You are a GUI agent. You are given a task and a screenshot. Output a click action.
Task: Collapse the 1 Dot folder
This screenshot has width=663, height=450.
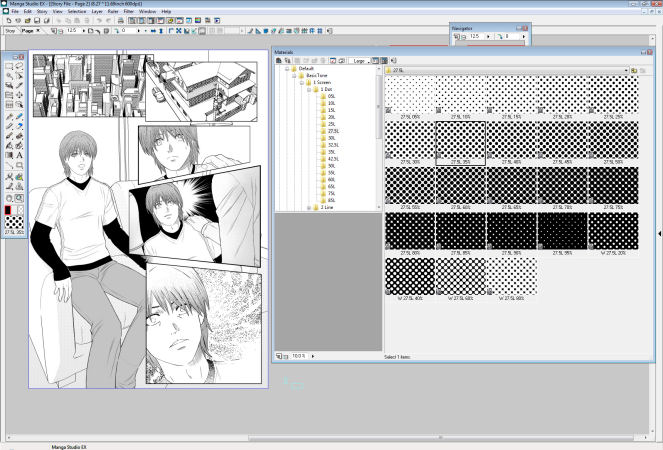point(309,90)
